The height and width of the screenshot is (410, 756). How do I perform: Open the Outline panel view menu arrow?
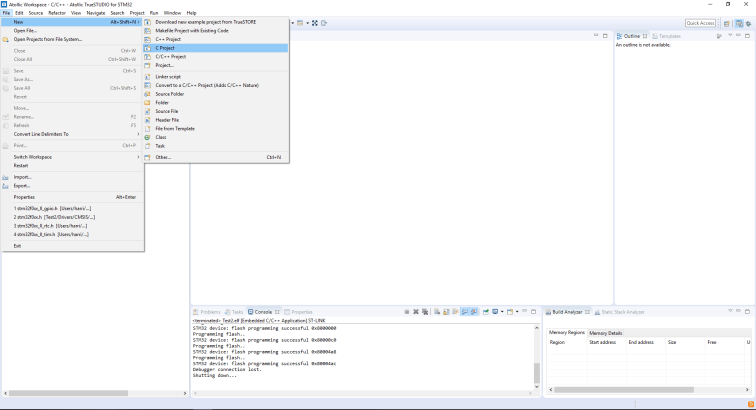[732, 36]
